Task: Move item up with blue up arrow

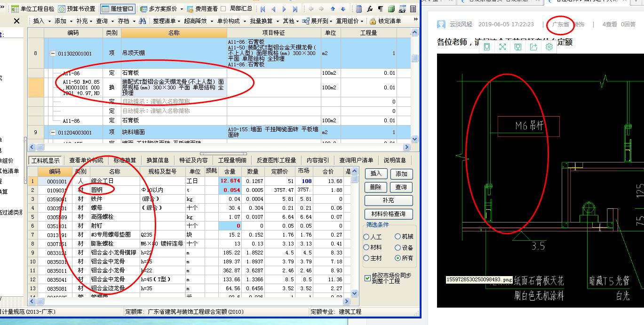Action: (333, 9)
